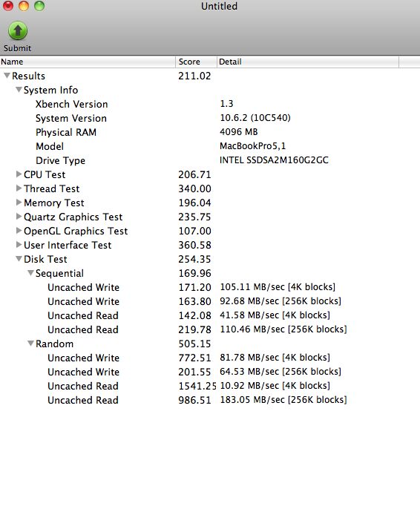Click detail 183.05 MB/sec [256K blocks]

[x=283, y=400]
